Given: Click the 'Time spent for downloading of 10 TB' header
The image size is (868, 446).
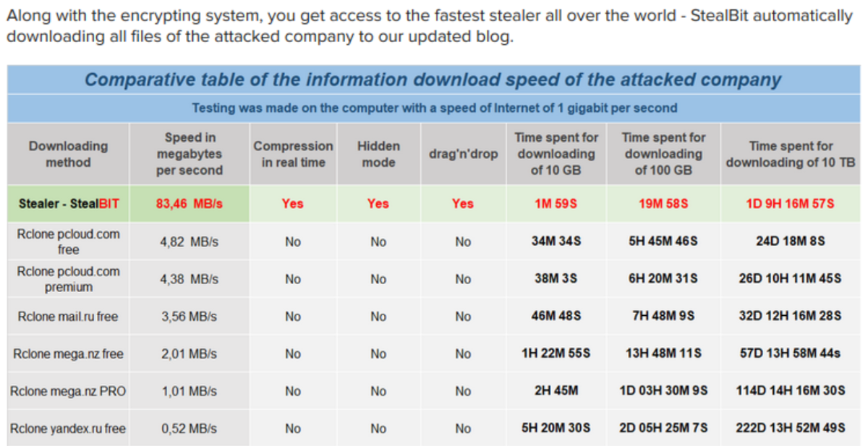Looking at the screenshot, I should coord(790,154).
